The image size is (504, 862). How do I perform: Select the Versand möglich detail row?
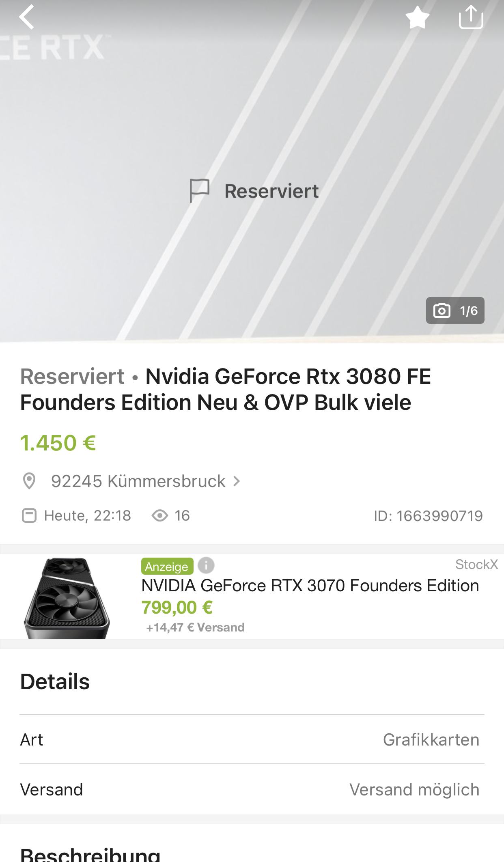click(x=252, y=789)
